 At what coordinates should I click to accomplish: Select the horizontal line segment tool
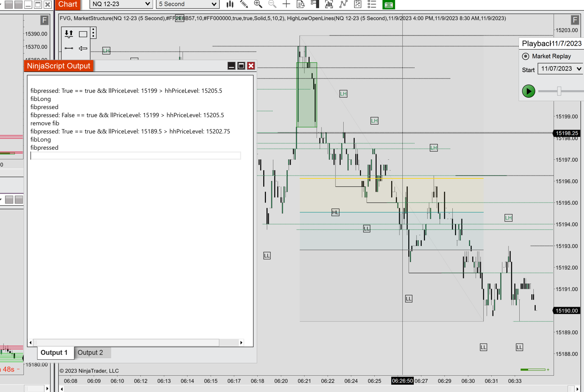(x=69, y=48)
